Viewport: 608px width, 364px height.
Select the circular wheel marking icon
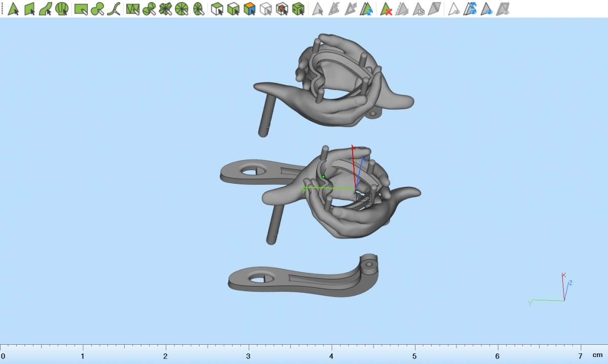182,9
